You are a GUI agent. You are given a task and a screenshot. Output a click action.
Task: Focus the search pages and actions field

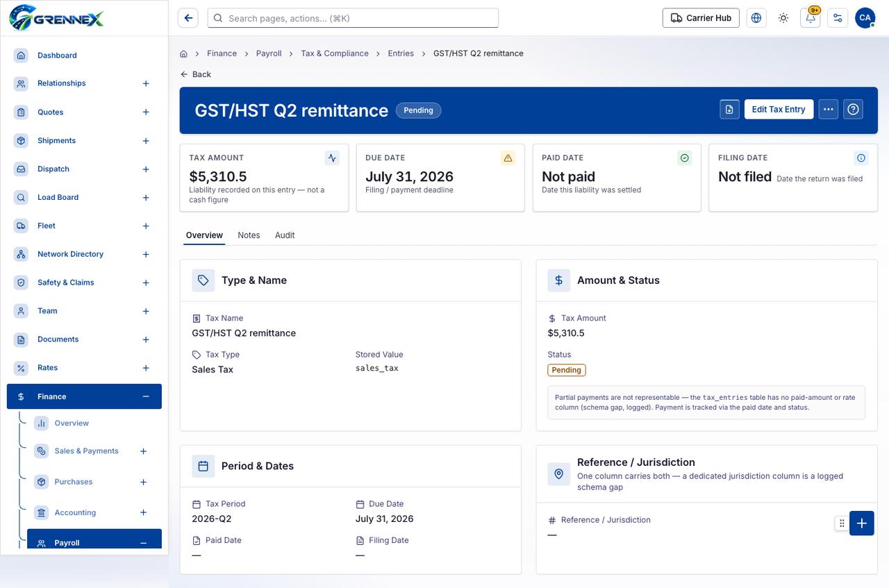[353, 18]
